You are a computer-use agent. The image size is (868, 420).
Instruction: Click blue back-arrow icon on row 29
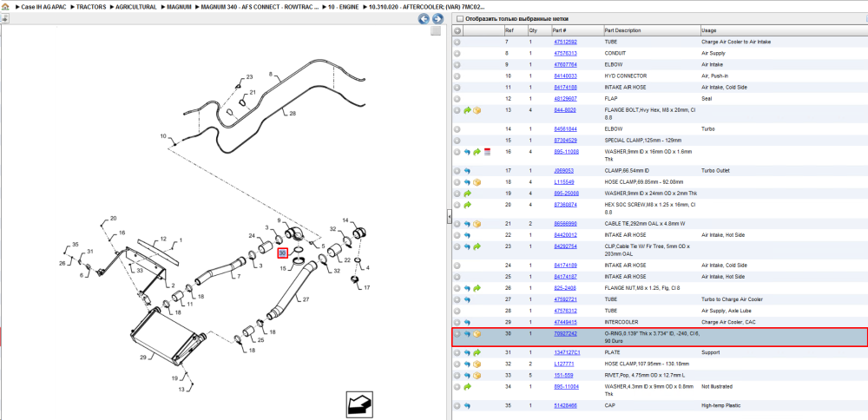coord(467,322)
